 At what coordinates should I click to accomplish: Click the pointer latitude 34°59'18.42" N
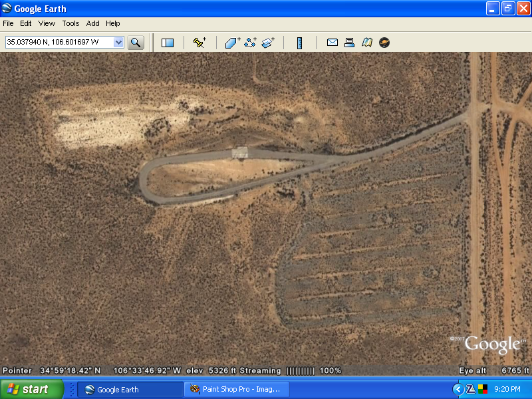[x=70, y=370]
